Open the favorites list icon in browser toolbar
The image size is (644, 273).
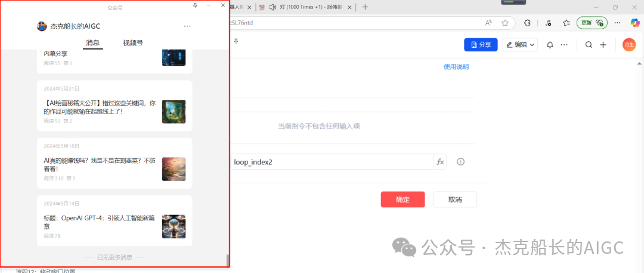coord(567,23)
